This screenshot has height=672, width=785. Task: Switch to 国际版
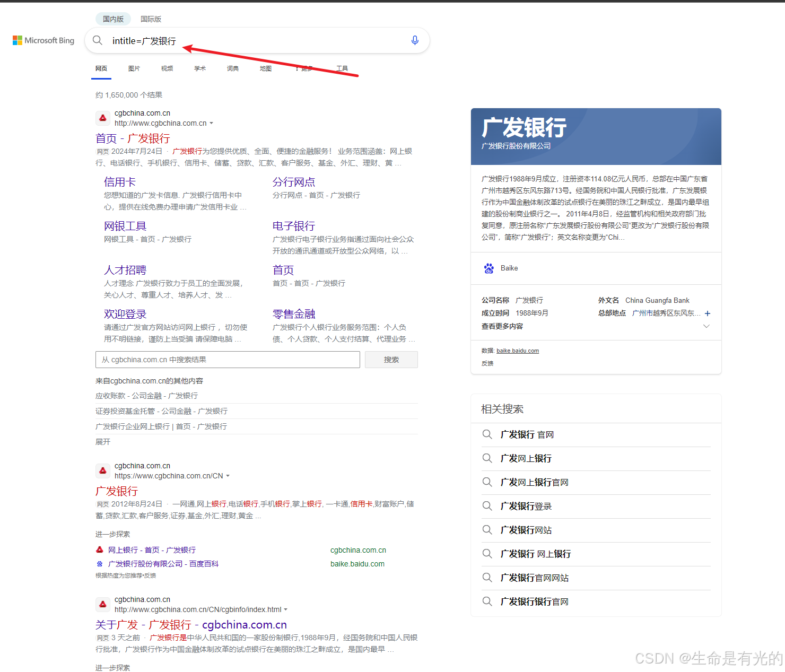[151, 19]
